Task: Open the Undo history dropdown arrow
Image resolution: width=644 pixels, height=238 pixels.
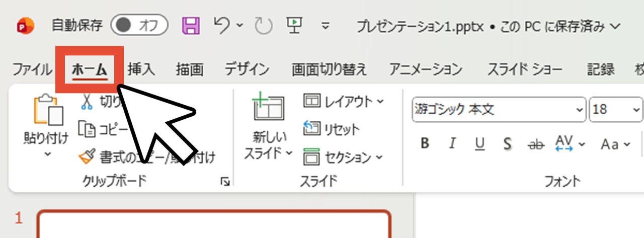Action: (240, 25)
